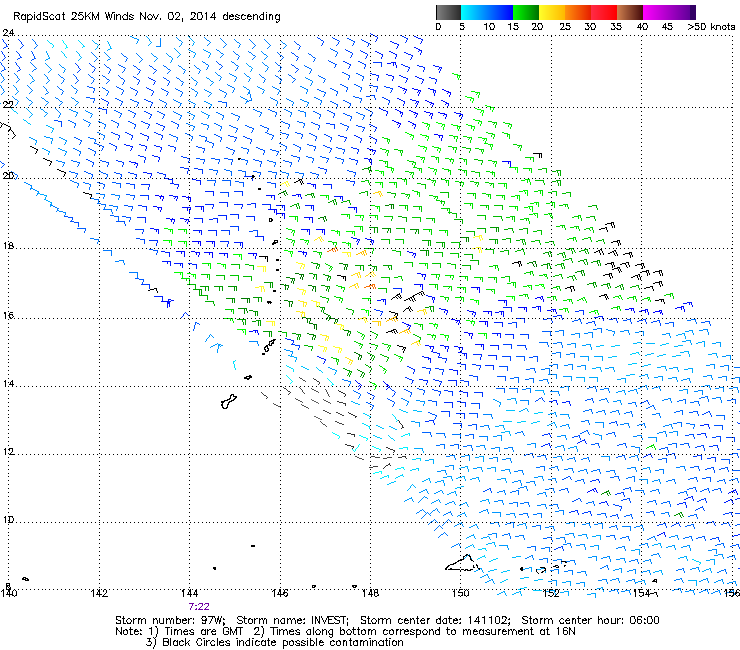740x650 pixels.
Task: Click longitude label '142' on bottom axis
Action: click(x=99, y=593)
